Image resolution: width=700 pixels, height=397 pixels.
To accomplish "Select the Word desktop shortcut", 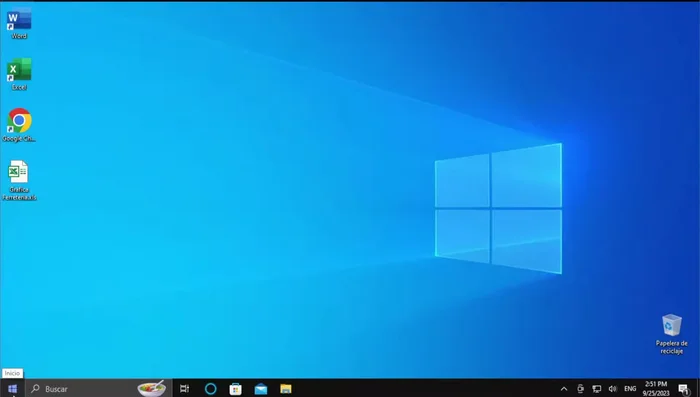I will 19,23.
